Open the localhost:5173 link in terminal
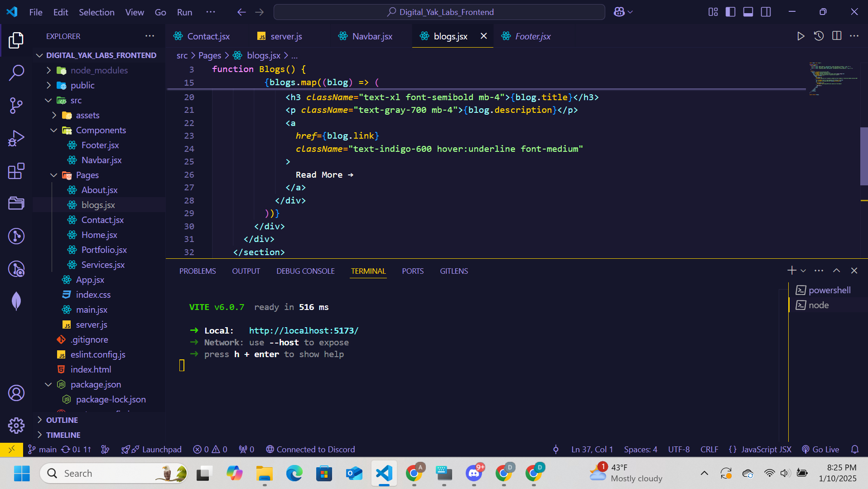This screenshot has width=868, height=489. pyautogui.click(x=304, y=331)
